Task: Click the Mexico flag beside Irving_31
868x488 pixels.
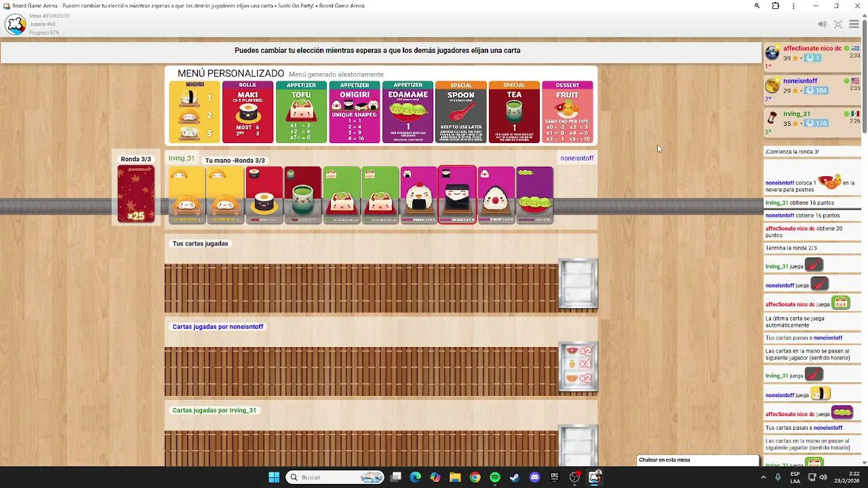Action: (x=856, y=114)
